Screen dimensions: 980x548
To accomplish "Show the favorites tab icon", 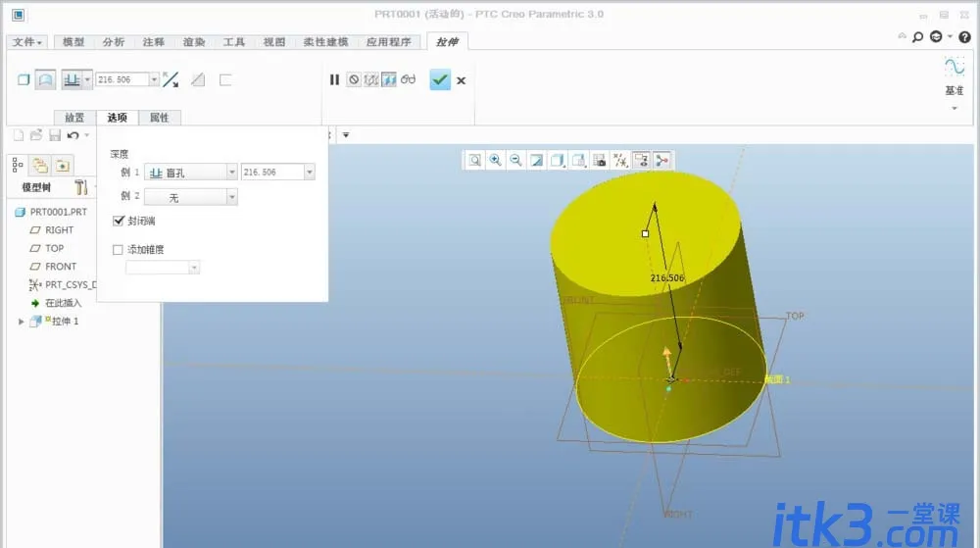I will click(x=63, y=165).
